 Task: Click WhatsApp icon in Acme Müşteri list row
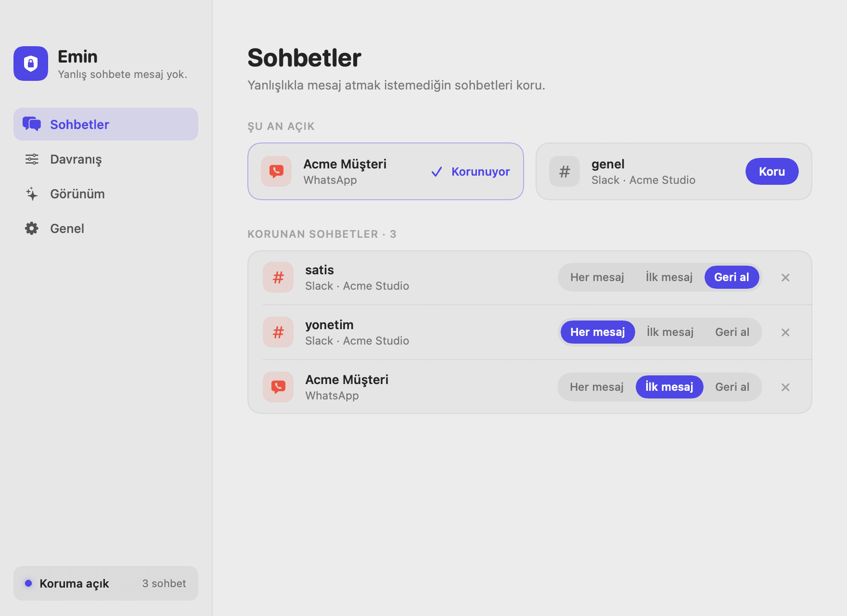coord(278,387)
